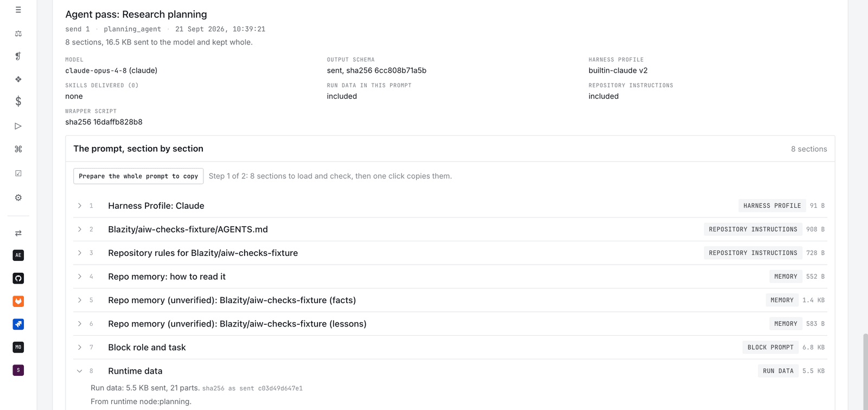This screenshot has height=410, width=868.
Task: Click the HARNESS PROFILE tag on row 1
Action: (772, 206)
